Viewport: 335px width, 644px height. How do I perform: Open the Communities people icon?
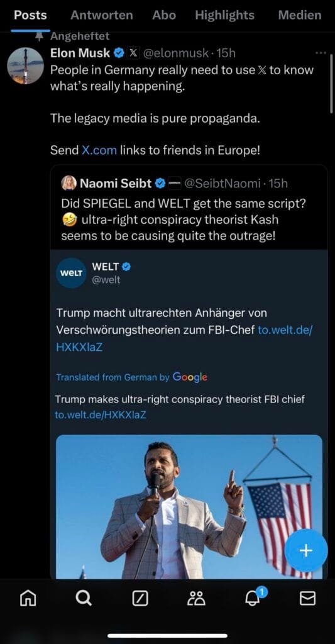point(196,599)
